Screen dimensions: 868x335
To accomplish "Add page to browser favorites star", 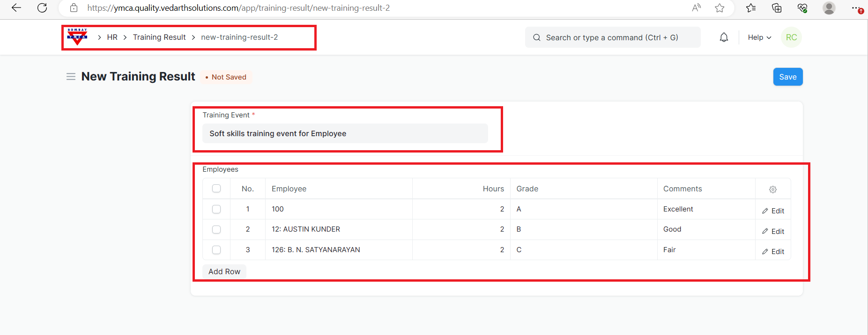I will pyautogui.click(x=720, y=8).
